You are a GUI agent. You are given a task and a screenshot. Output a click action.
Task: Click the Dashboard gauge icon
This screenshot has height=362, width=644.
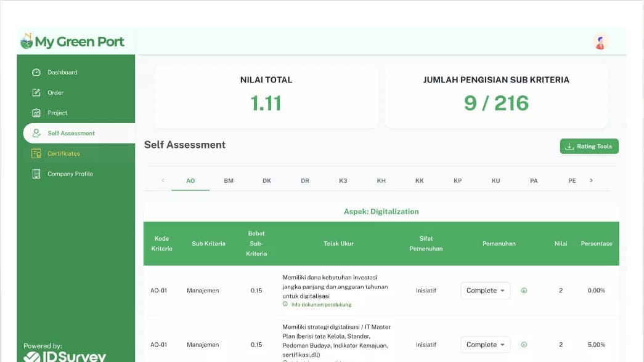(36, 72)
